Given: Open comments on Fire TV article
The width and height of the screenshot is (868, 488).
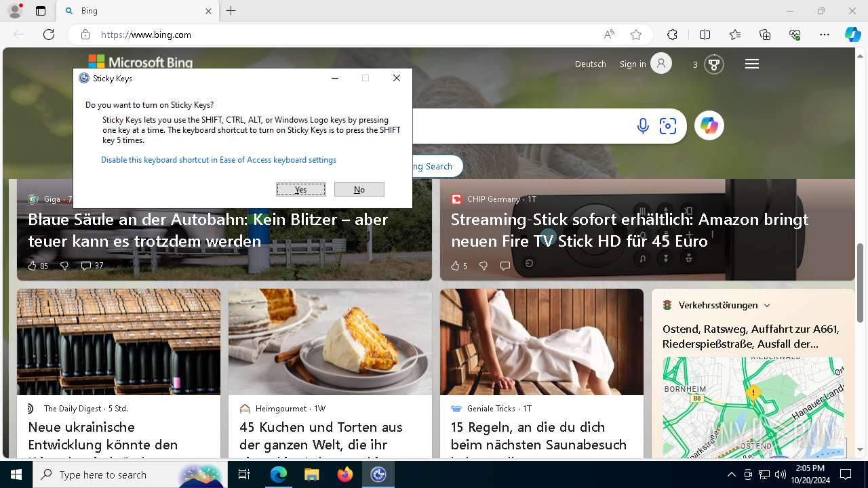Looking at the screenshot, I should [505, 266].
